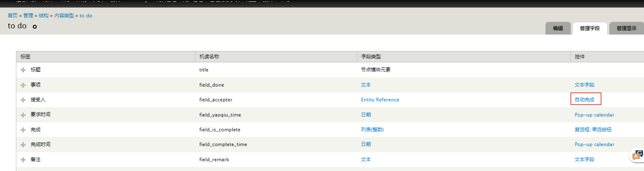Screen dimensions: 644x171
Task: Switch to the 编辑 tab
Action: point(558,28)
